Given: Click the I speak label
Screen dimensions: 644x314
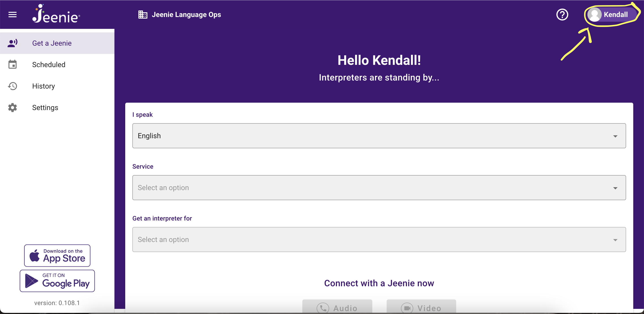Looking at the screenshot, I should pyautogui.click(x=142, y=115).
